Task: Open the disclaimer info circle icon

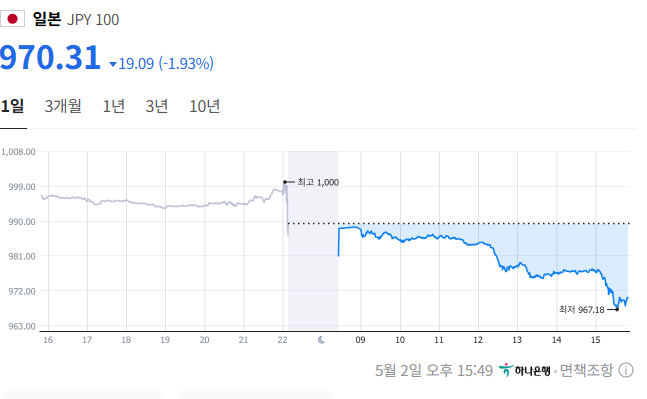Action: 626,371
